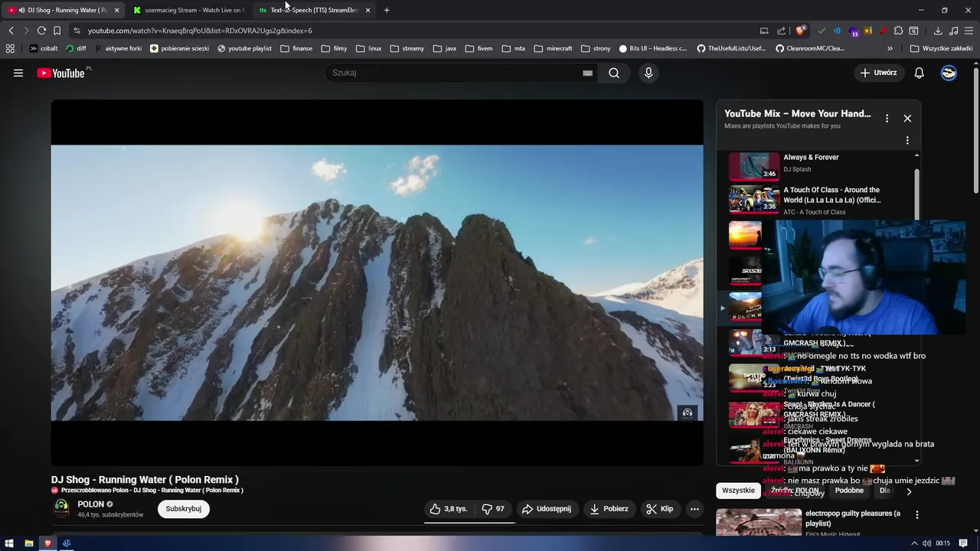Open options for electropop guilty pleasures playlist
Viewport: 980px width, 551px height.
pos(916,515)
